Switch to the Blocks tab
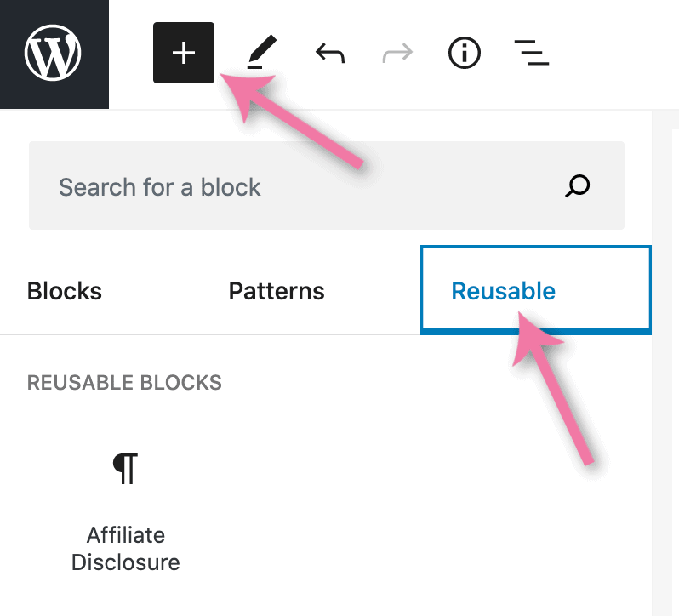This screenshot has width=679, height=616. 65,291
